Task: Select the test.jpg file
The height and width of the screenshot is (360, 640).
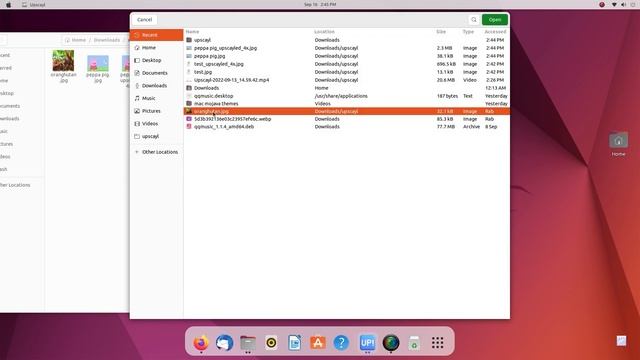Action: (347, 72)
